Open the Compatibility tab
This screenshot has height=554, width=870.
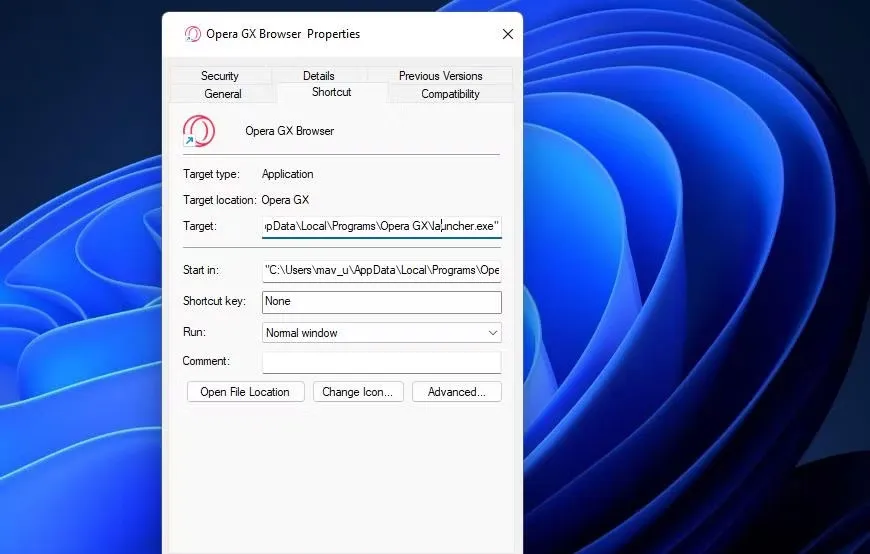(450, 94)
